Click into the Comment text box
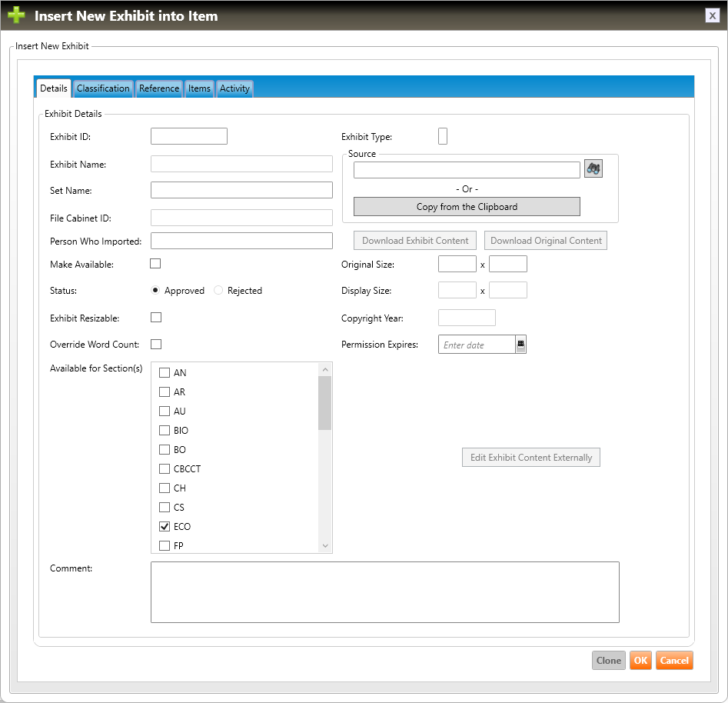The width and height of the screenshot is (728, 703). click(384, 591)
